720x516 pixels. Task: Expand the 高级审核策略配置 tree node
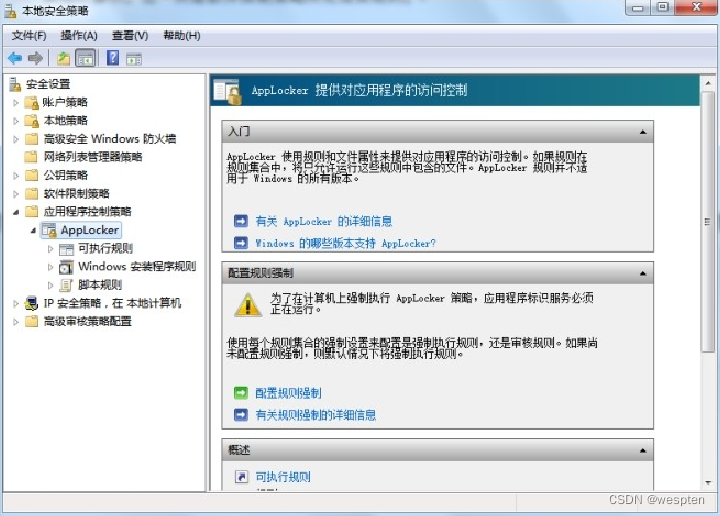(x=16, y=322)
